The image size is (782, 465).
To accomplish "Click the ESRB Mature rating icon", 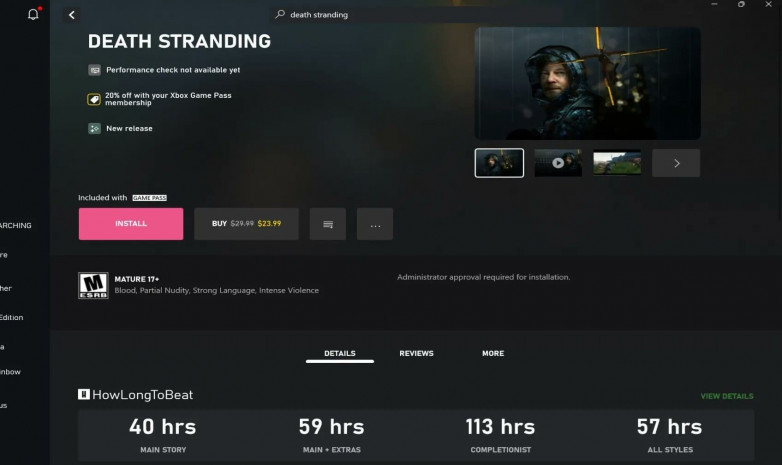I will [x=93, y=285].
